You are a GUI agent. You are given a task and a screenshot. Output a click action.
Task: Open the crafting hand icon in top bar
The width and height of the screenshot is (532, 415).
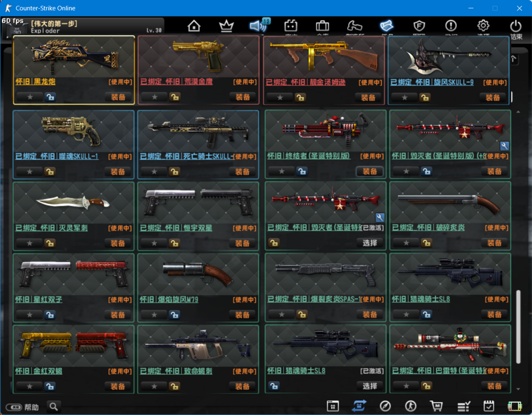click(355, 26)
